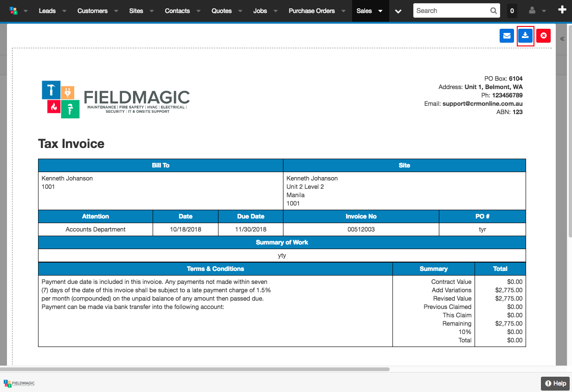572x392 pixels.
Task: Click the Contract Value label
Action: click(x=451, y=282)
